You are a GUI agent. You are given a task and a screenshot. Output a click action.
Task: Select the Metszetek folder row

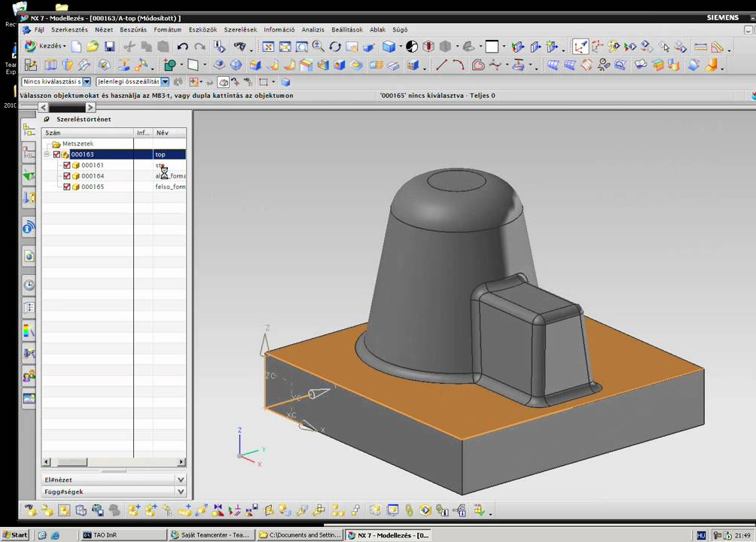(x=114, y=144)
